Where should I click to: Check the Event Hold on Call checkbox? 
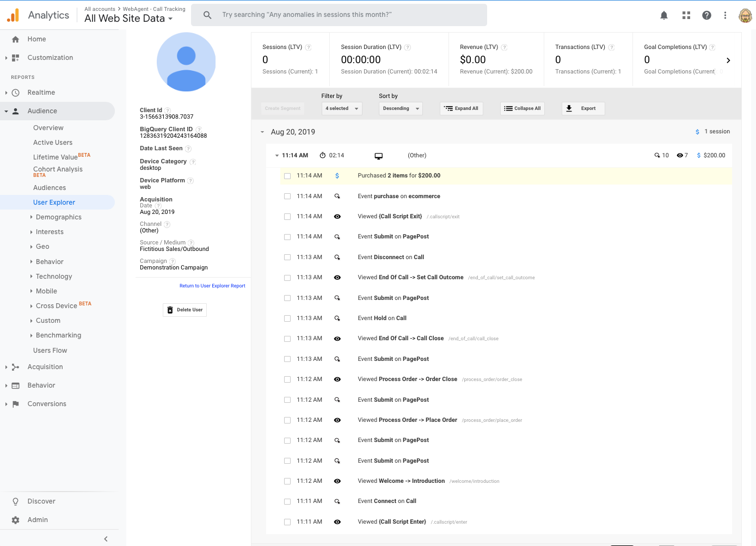pyautogui.click(x=287, y=318)
